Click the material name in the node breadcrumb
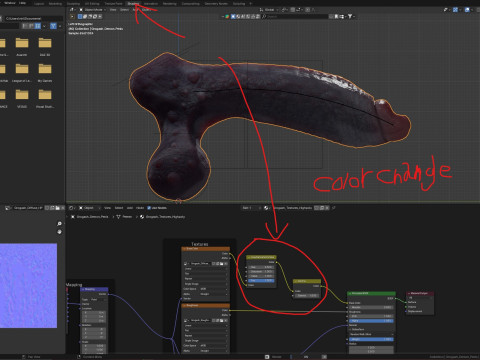The width and height of the screenshot is (480, 360). [x=165, y=217]
